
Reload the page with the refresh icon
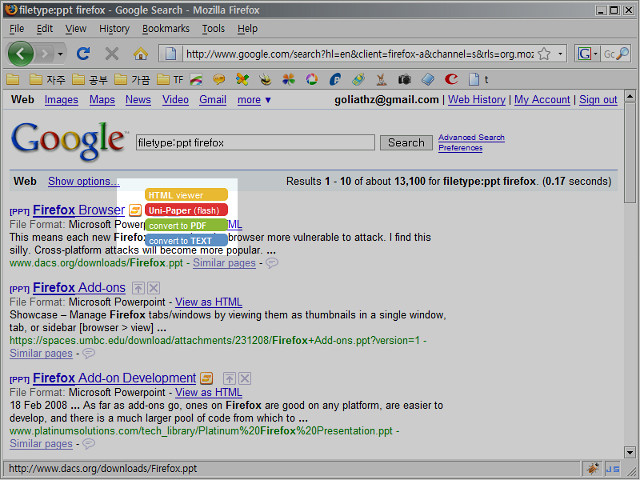[x=83, y=53]
